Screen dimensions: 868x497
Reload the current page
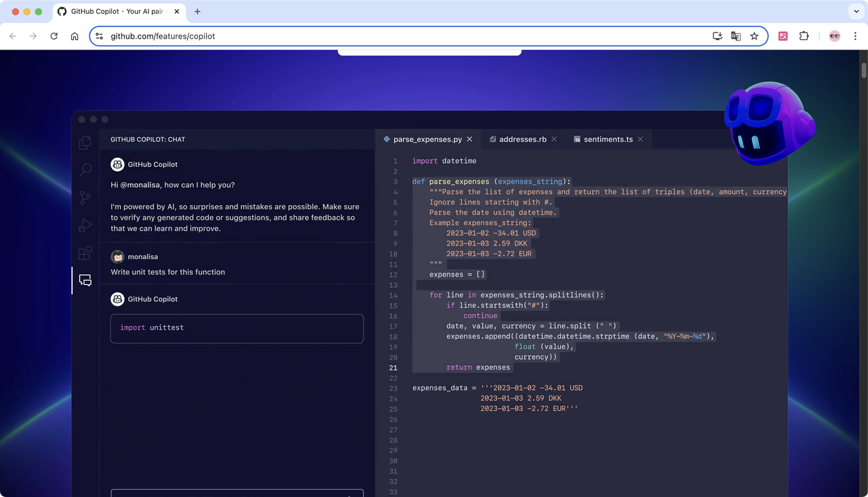click(x=54, y=36)
